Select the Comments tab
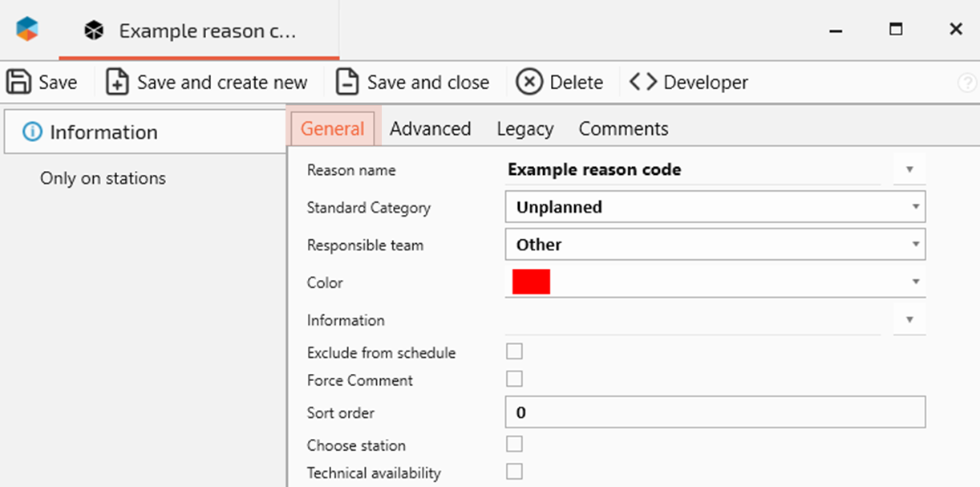980x487 pixels. [623, 129]
